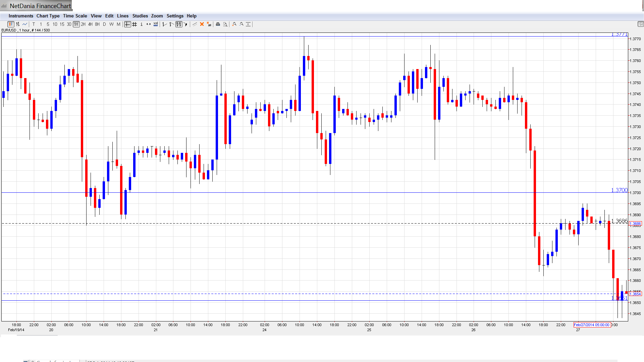Select the 4H time scale button

[90, 24]
